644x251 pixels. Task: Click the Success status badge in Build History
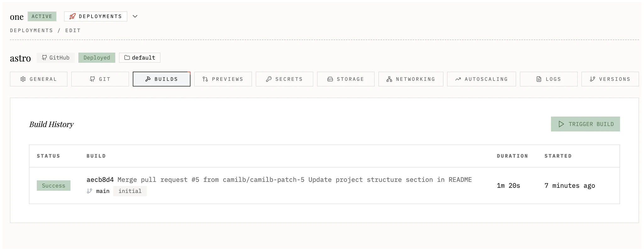53,185
